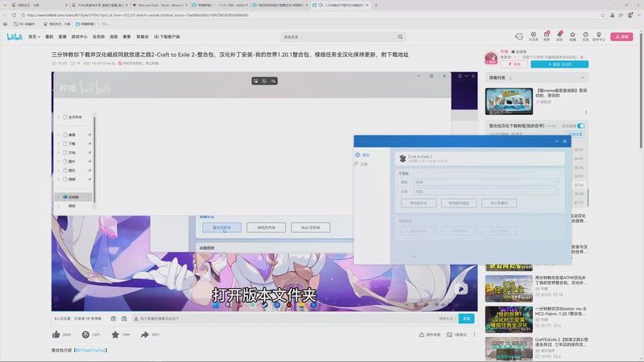The image size is (644, 362).
Task: Open the CraftToExile 2 recommended video
Action: (x=509, y=349)
